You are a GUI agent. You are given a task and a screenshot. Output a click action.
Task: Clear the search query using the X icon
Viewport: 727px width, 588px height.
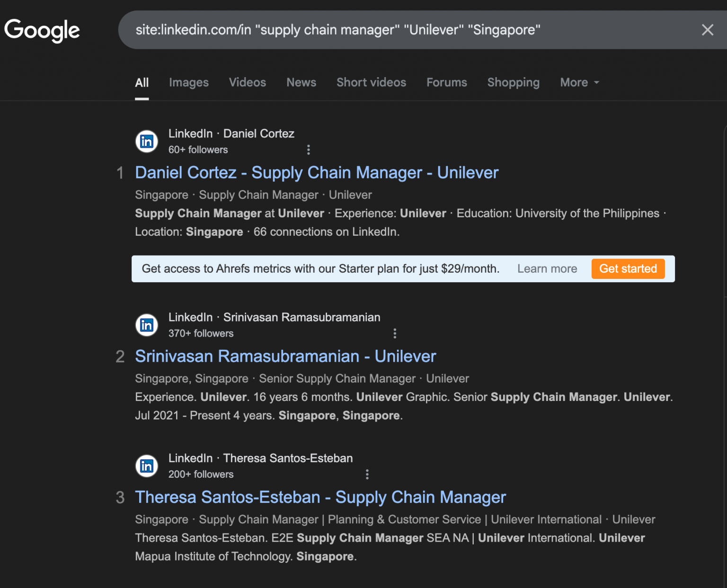pyautogui.click(x=707, y=30)
